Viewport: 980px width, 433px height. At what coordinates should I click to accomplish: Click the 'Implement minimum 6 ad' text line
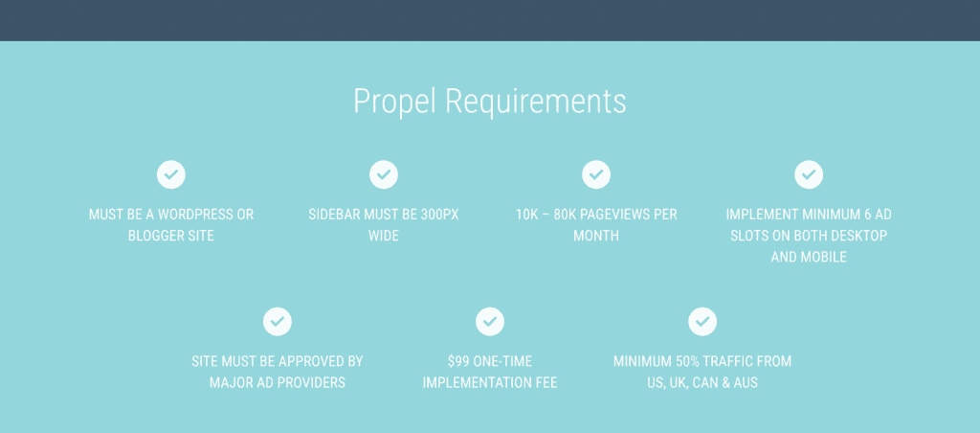tap(809, 215)
